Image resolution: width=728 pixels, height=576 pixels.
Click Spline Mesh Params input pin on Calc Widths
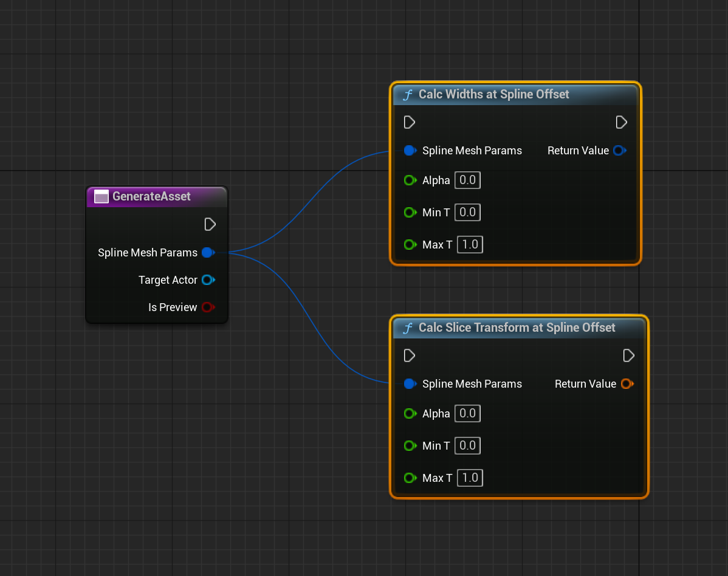(410, 151)
